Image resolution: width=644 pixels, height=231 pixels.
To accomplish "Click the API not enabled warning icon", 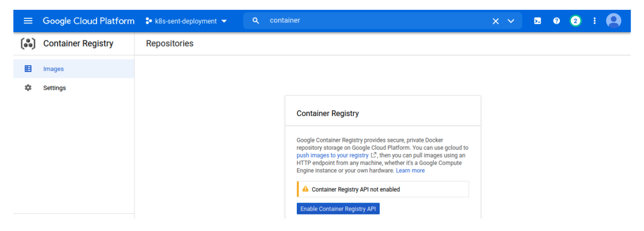I will point(305,189).
